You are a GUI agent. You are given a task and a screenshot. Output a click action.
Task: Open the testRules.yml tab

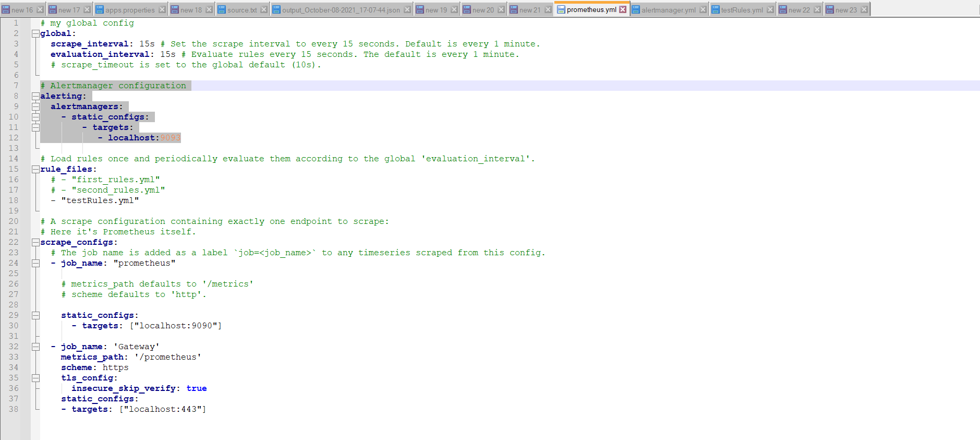(741, 9)
